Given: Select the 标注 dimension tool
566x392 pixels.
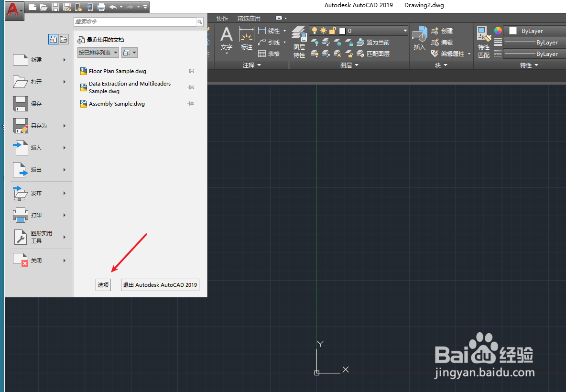Looking at the screenshot, I should coord(247,38).
